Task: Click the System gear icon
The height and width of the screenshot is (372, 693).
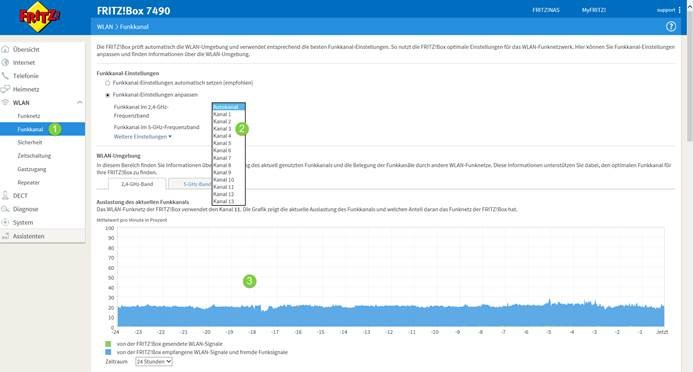Action: [x=5, y=222]
